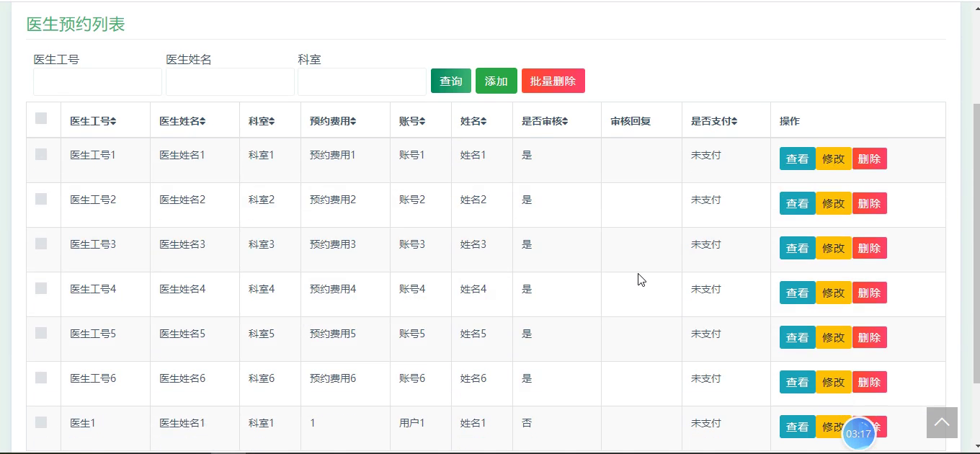Delete the 医生工号6 row

click(x=870, y=382)
